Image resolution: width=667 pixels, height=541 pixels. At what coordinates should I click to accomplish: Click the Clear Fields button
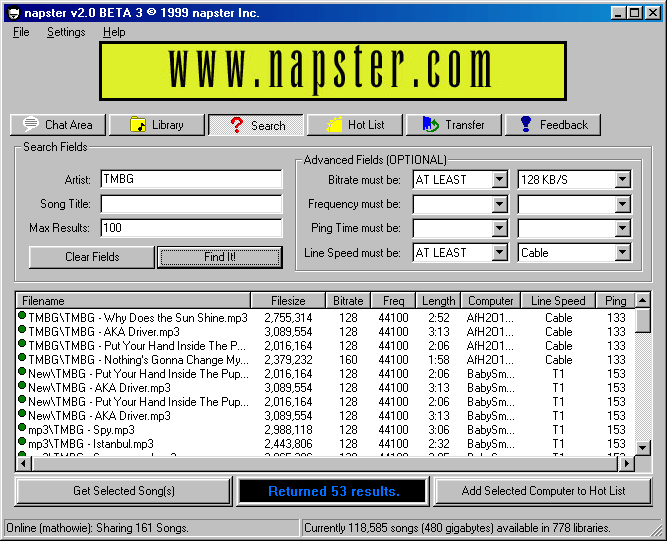(x=92, y=257)
